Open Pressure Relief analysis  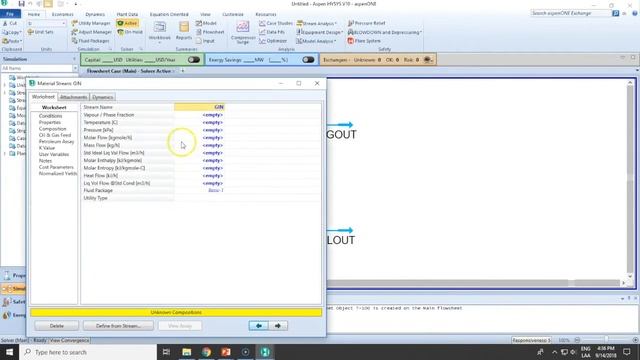pyautogui.click(x=367, y=23)
